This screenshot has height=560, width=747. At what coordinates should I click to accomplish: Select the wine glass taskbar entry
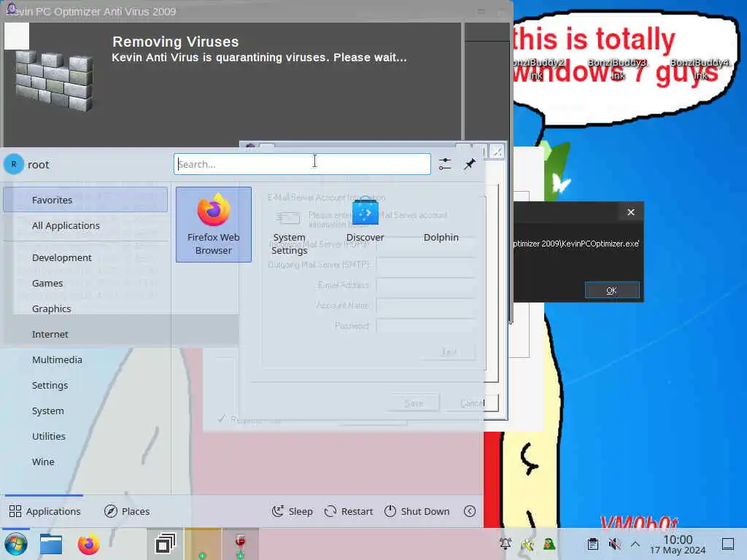coord(241,544)
